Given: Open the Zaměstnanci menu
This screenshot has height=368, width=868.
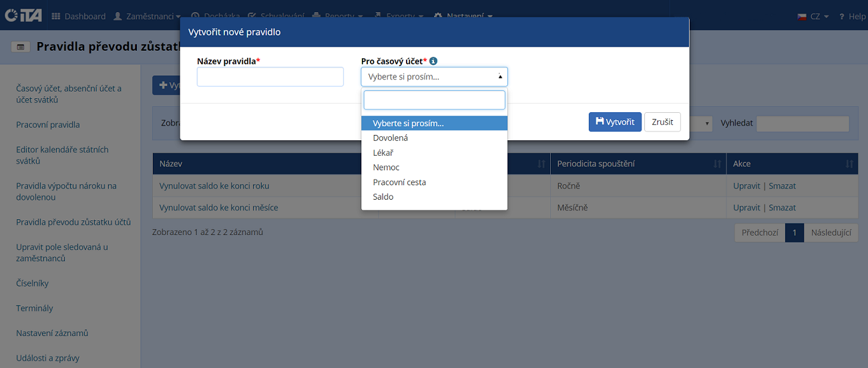Looking at the screenshot, I should [x=147, y=16].
